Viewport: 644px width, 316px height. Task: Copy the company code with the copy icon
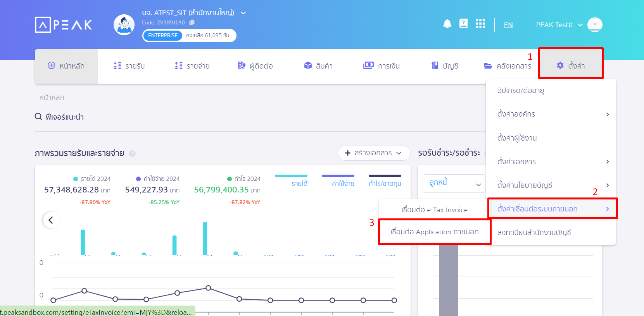point(192,22)
